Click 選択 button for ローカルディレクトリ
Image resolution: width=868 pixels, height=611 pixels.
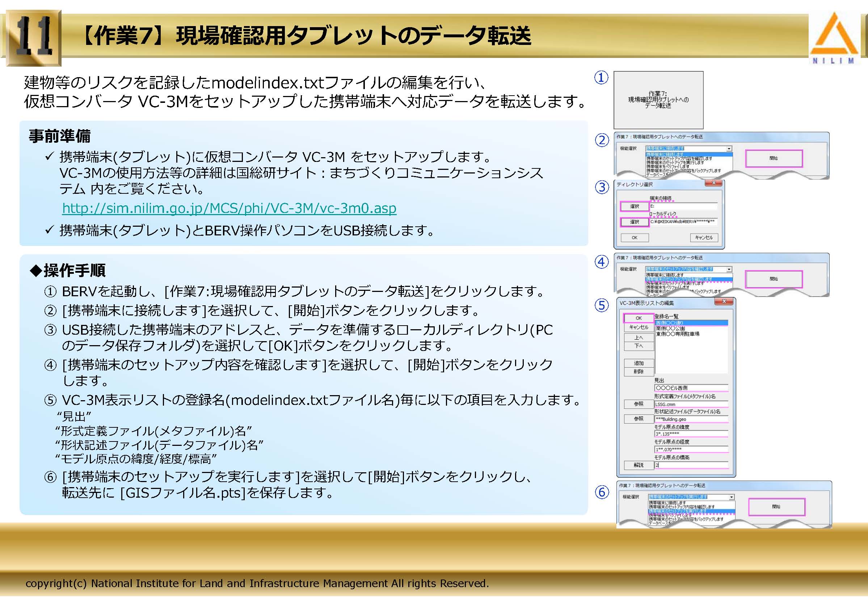click(x=635, y=222)
